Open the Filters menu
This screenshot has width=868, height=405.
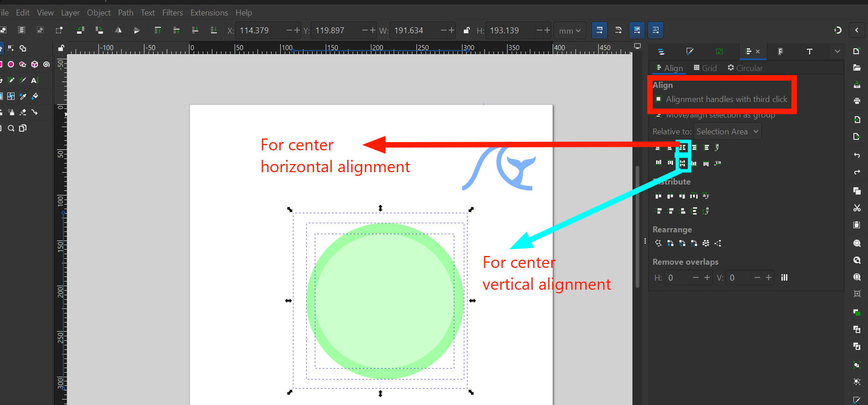tap(173, 13)
